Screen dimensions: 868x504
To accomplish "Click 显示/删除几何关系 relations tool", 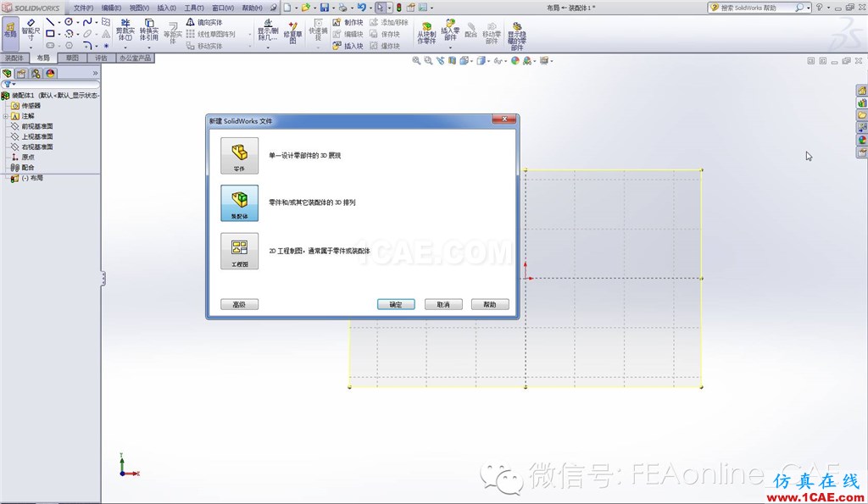I will pos(268,30).
